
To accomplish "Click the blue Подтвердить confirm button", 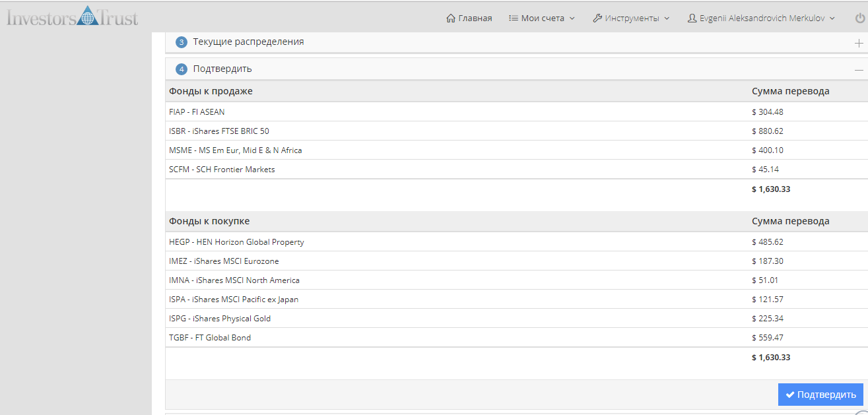I will 820,395.
